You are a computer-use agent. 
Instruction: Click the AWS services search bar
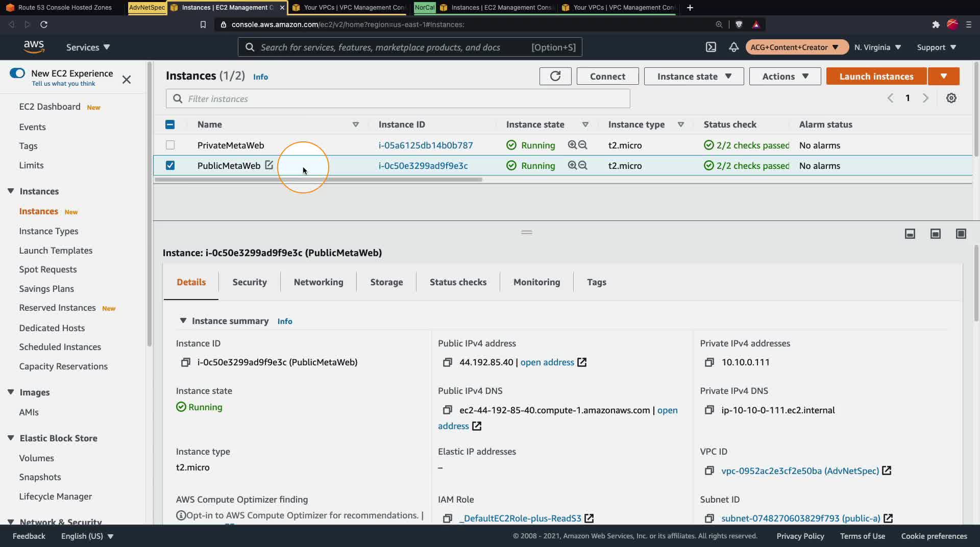pos(410,47)
